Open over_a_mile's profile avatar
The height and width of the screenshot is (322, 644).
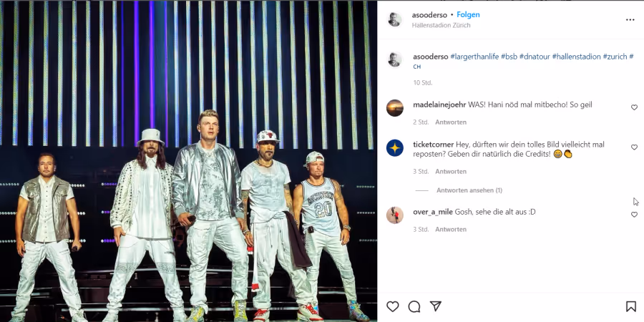coord(395,215)
